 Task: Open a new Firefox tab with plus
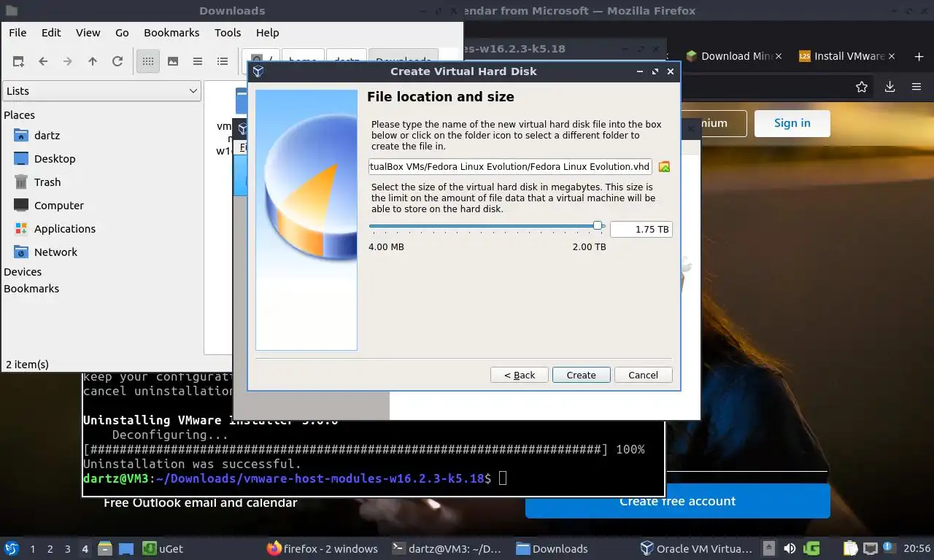(919, 56)
